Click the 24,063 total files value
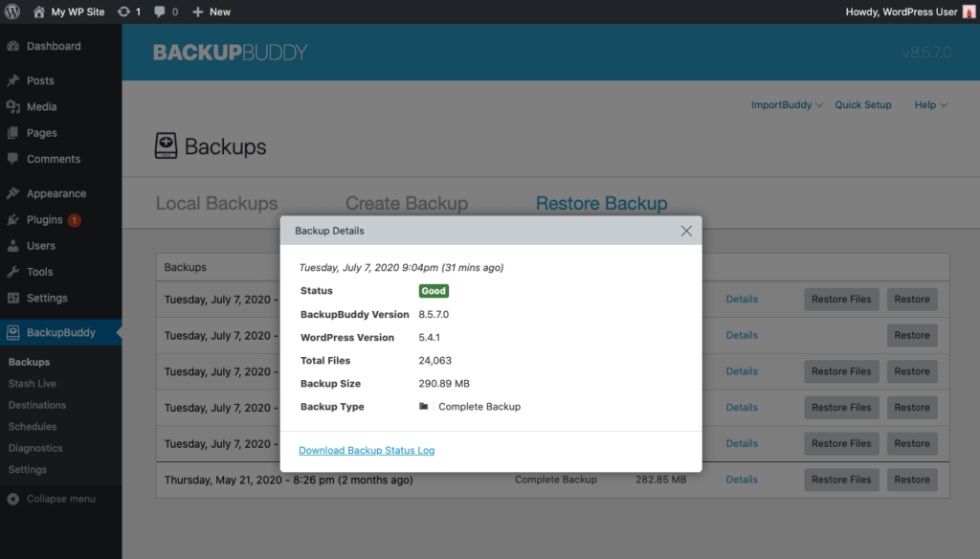The width and height of the screenshot is (980, 559). (x=435, y=360)
